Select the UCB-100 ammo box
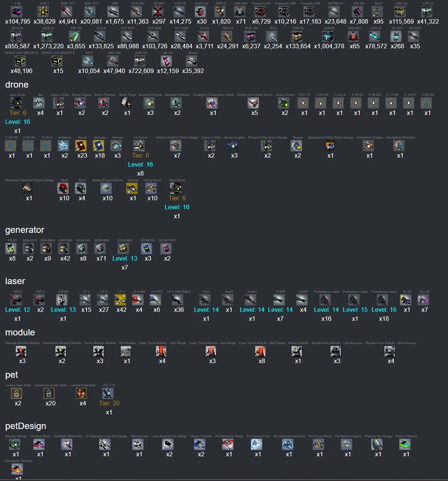This screenshot has width=448, height=481. (140, 61)
